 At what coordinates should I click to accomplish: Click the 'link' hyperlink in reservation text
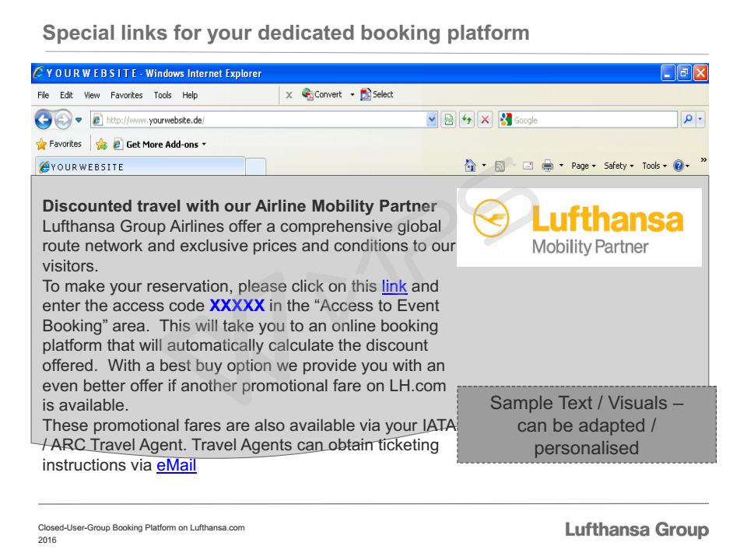[394, 286]
